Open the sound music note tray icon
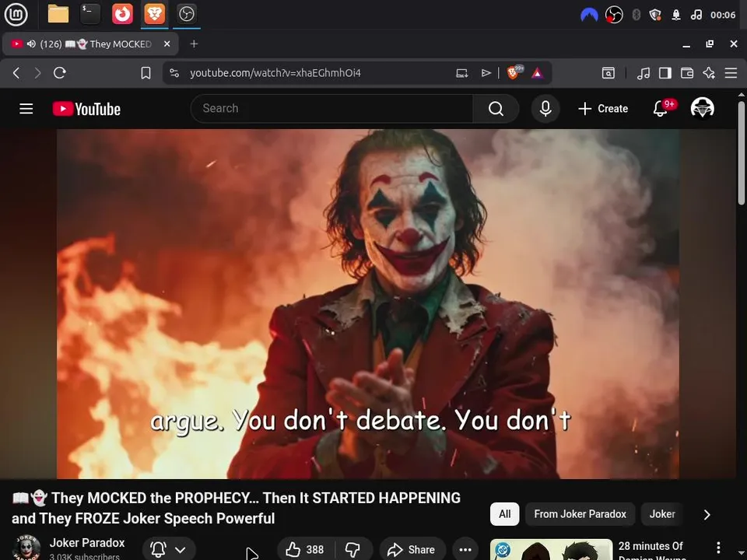The width and height of the screenshot is (747, 560). click(x=696, y=15)
